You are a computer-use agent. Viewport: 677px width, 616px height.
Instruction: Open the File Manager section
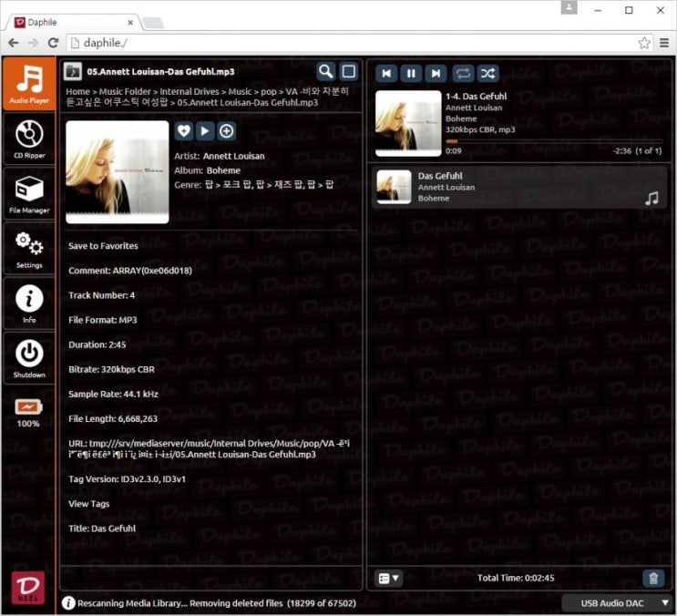(29, 193)
